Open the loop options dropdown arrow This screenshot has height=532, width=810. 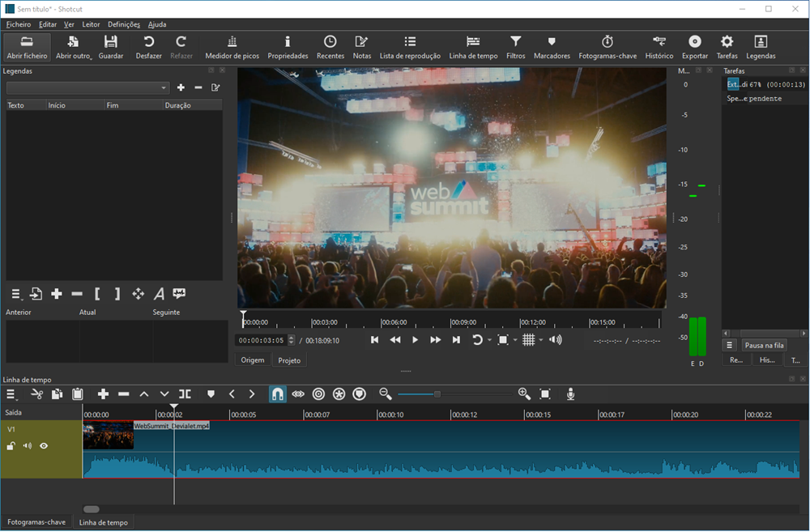coord(489,340)
